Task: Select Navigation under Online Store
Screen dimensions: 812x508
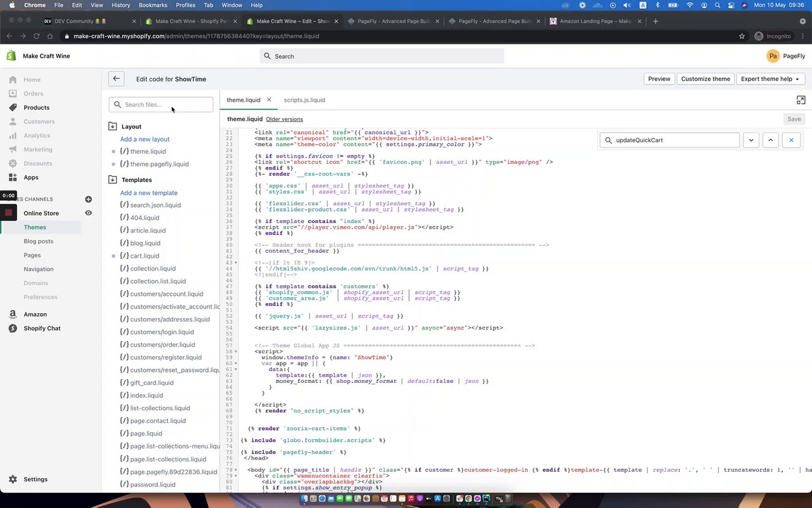Action: pos(38,269)
